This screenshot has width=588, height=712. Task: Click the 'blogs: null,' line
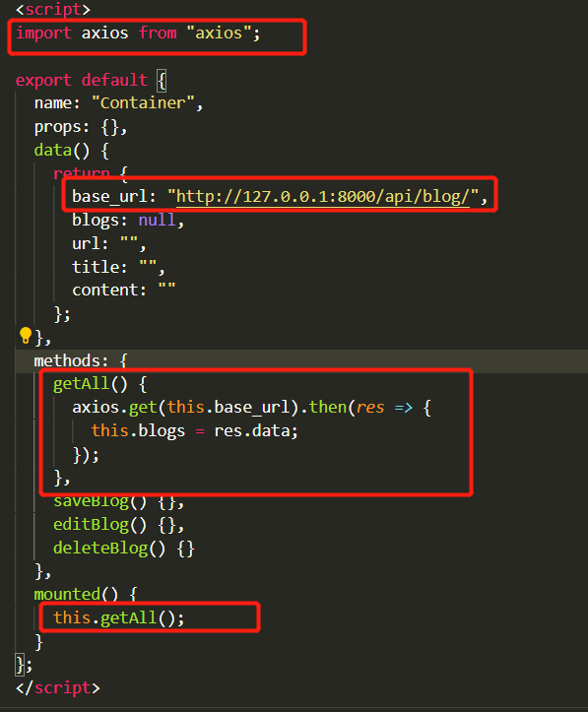pos(128,221)
